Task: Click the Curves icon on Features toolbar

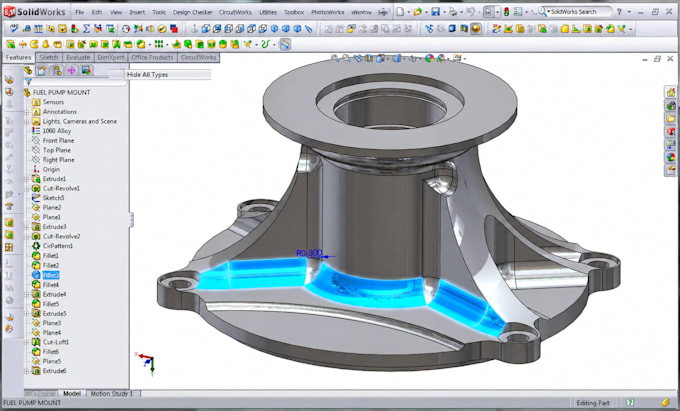Action: pyautogui.click(x=265, y=44)
